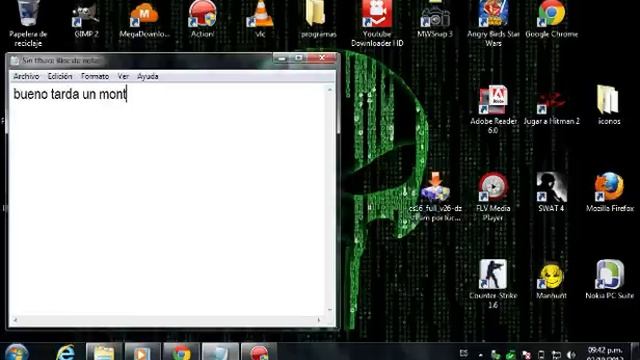Click the Notepad vertical scrollbar down arrow
This screenshot has width=640, height=360.
[330, 310]
